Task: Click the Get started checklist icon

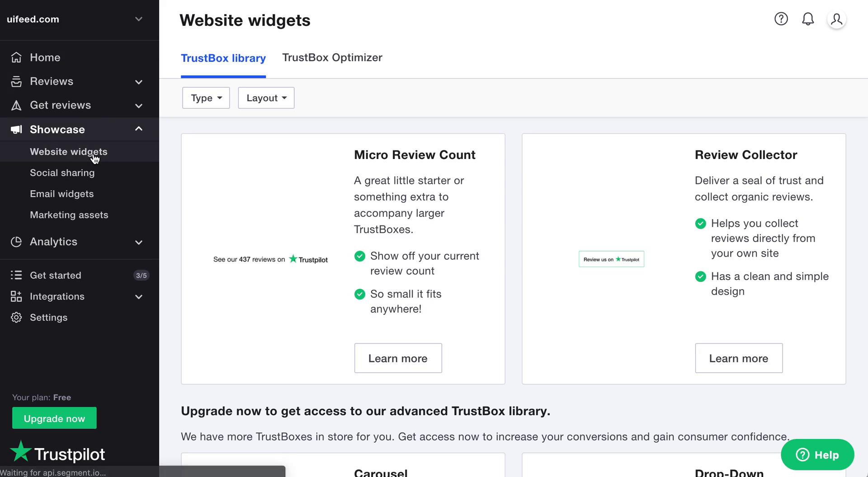Action: [x=16, y=275]
